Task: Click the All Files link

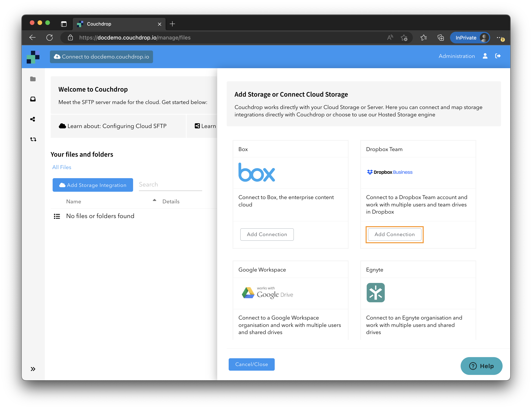Action: (62, 167)
